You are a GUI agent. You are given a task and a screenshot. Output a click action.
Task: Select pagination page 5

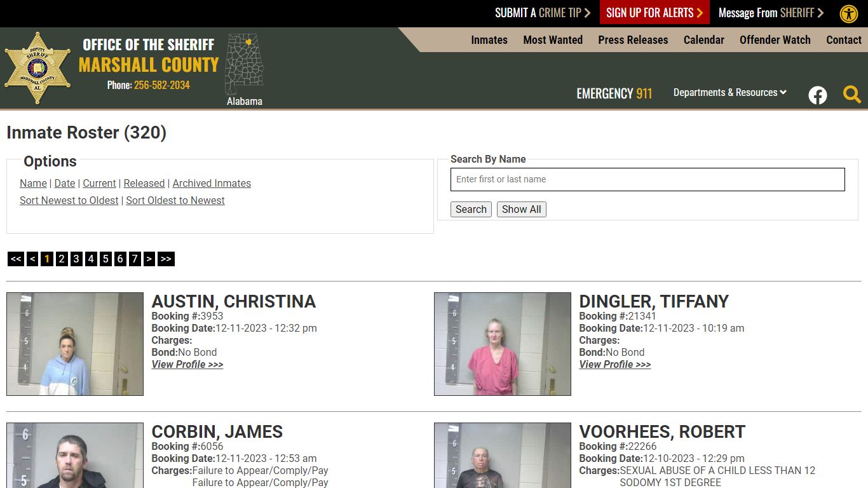coord(105,259)
